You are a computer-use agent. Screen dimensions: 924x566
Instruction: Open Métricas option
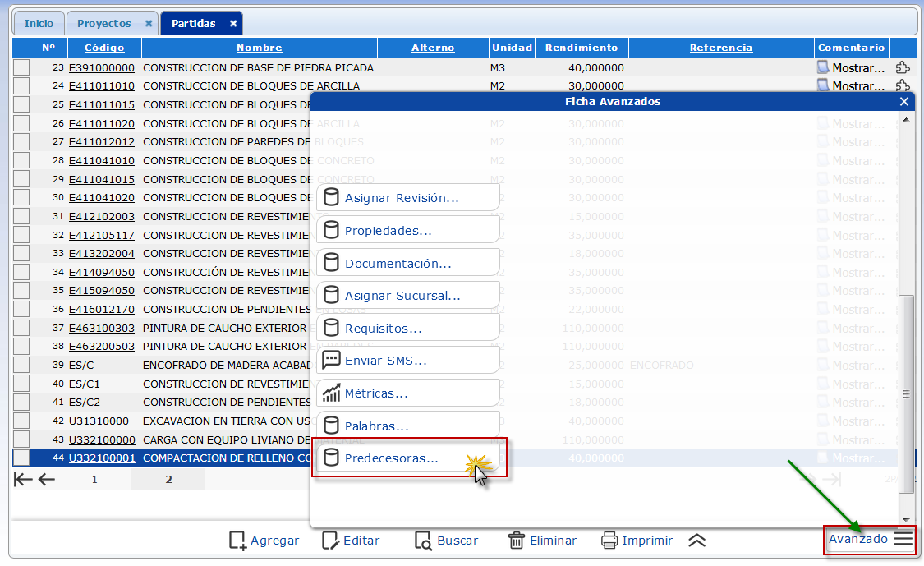[407, 393]
